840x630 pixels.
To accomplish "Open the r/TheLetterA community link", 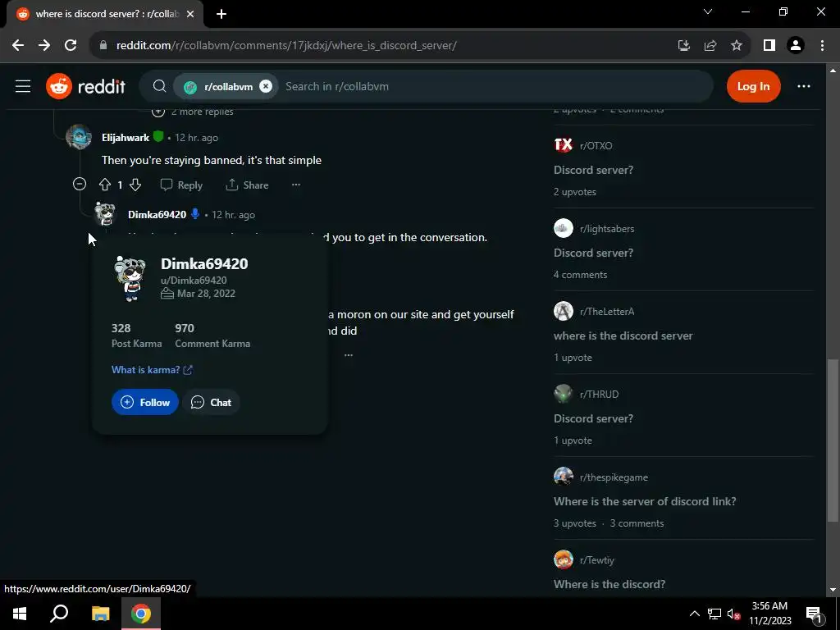I will coord(607,312).
